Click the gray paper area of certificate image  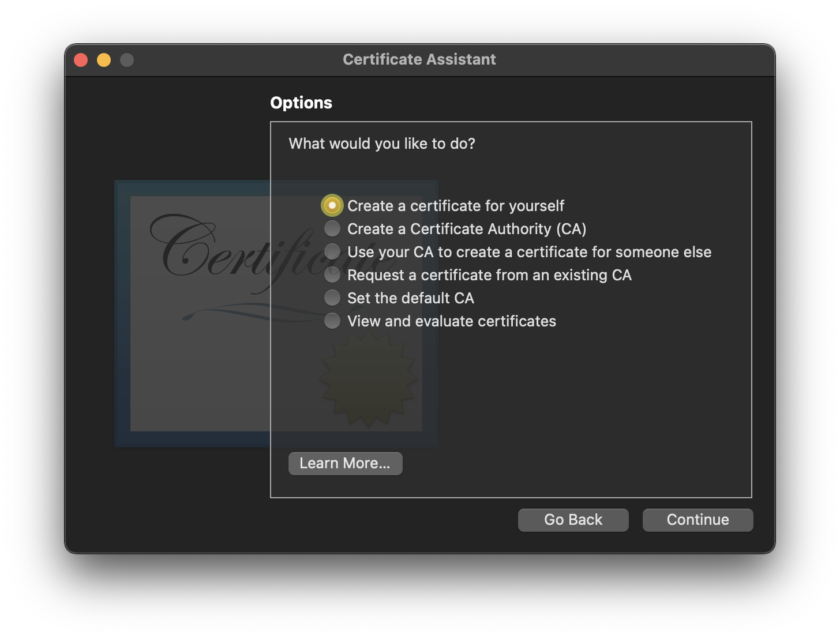point(196,375)
